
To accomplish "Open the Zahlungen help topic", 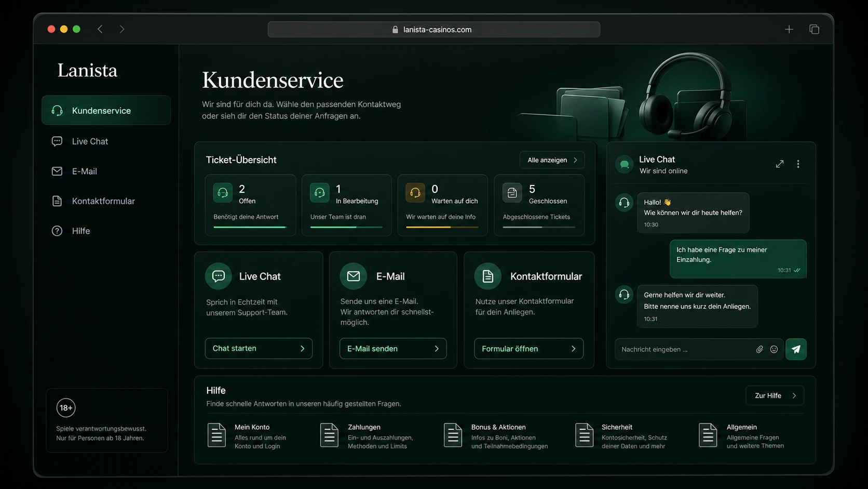I will 367,435.
